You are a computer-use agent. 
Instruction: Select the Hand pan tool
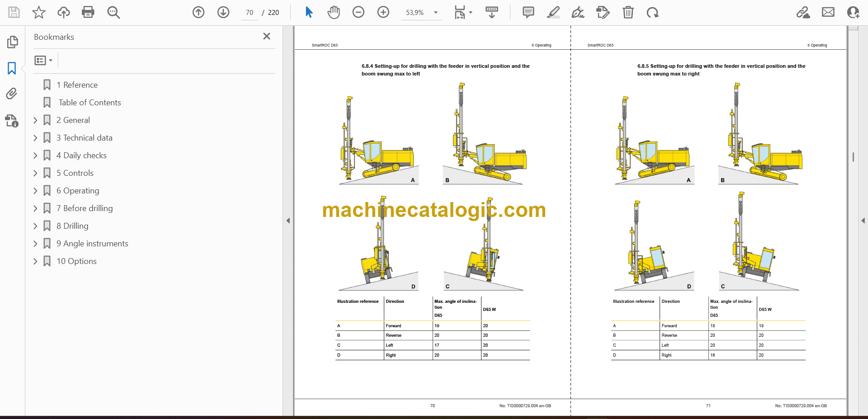click(x=334, y=12)
